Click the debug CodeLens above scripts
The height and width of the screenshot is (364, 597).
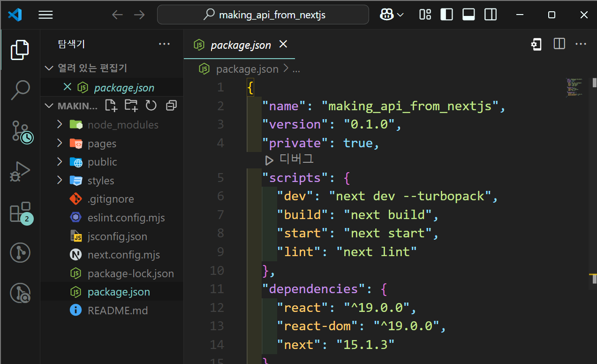pyautogui.click(x=289, y=159)
